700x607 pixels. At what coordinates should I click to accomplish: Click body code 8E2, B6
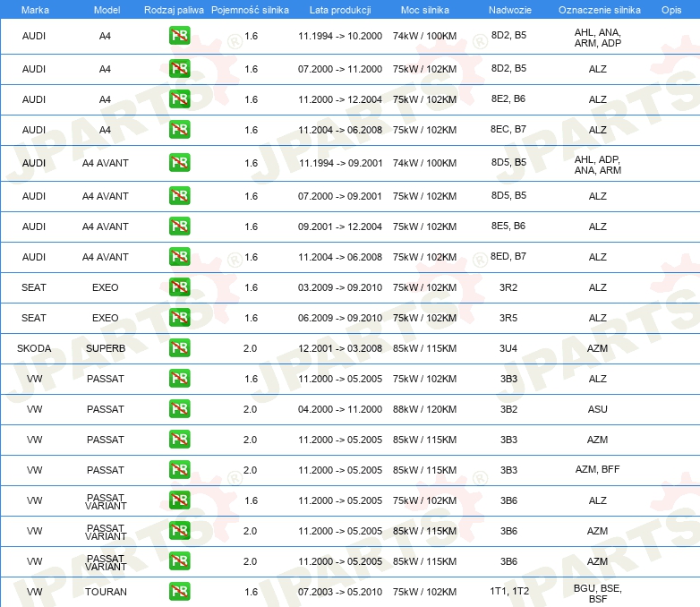(x=508, y=98)
